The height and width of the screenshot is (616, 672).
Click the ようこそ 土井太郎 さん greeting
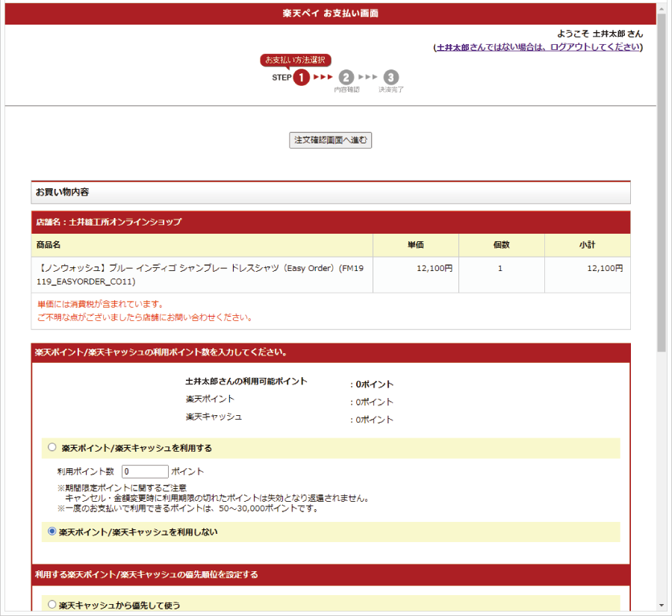tap(600, 34)
